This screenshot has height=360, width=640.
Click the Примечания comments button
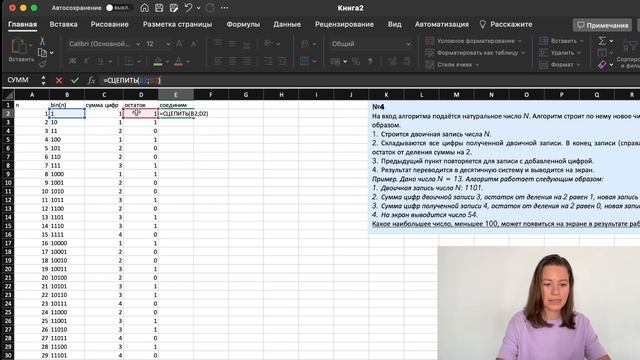pos(602,25)
